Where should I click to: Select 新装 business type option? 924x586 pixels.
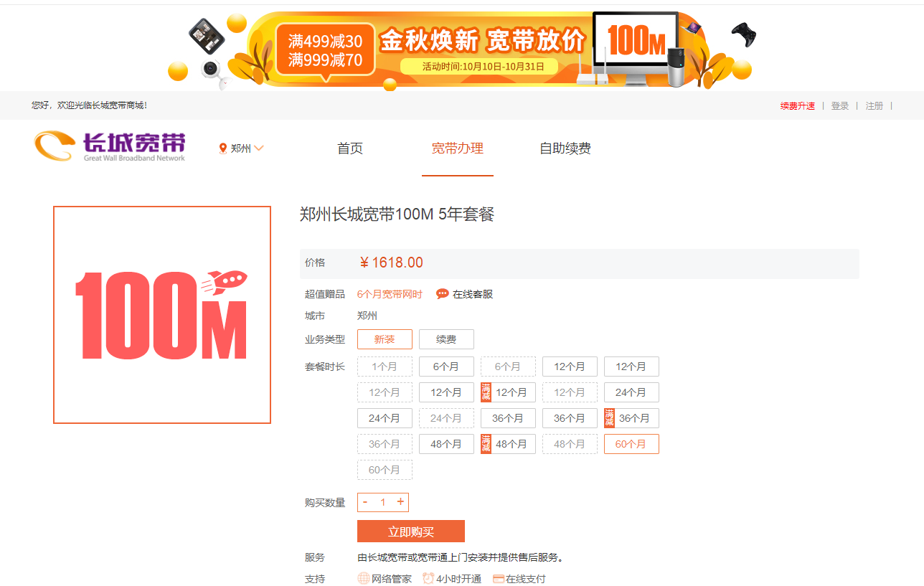(385, 339)
